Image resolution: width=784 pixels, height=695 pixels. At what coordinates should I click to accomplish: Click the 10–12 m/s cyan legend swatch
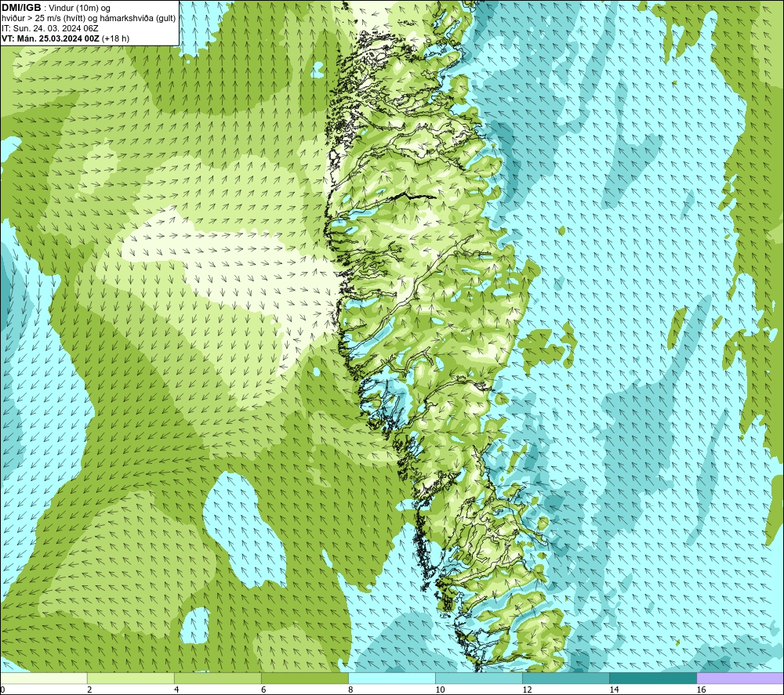(479, 678)
